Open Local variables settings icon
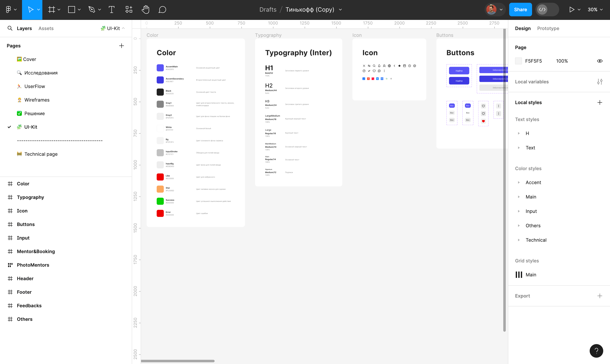 click(x=599, y=82)
